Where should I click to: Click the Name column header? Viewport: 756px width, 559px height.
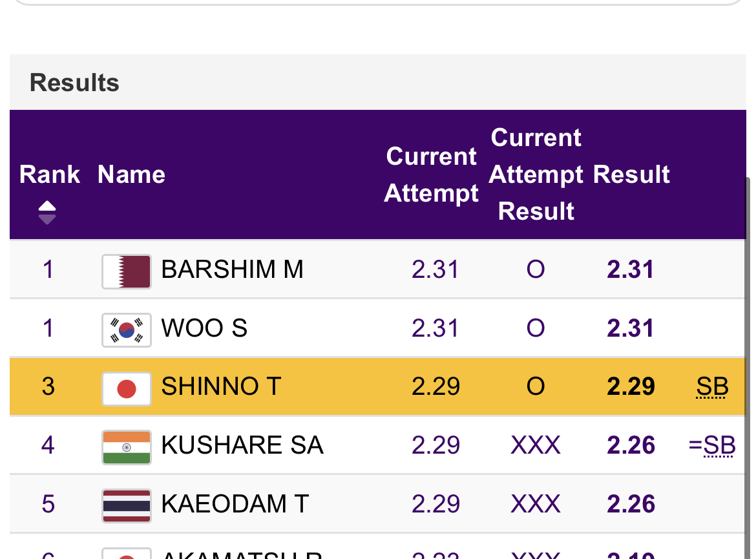131,174
